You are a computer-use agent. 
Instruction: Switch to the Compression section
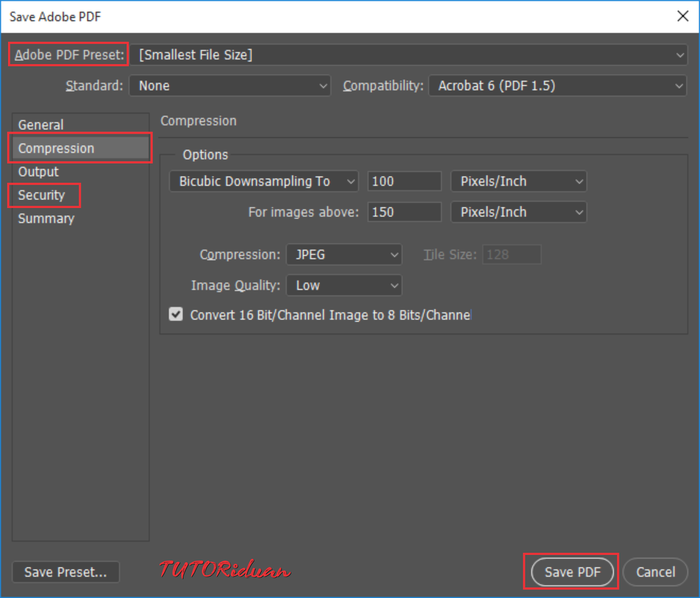[x=56, y=148]
